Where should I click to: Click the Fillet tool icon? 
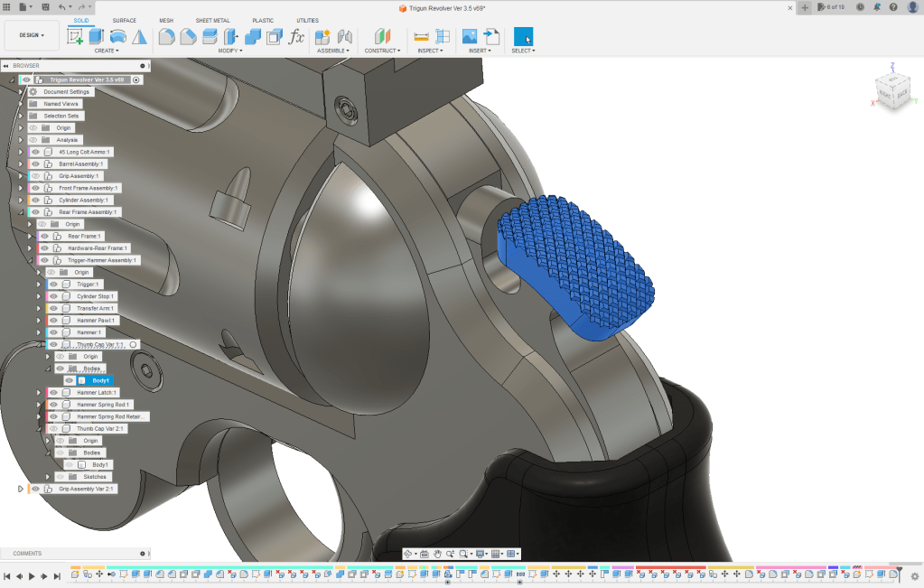pos(166,37)
